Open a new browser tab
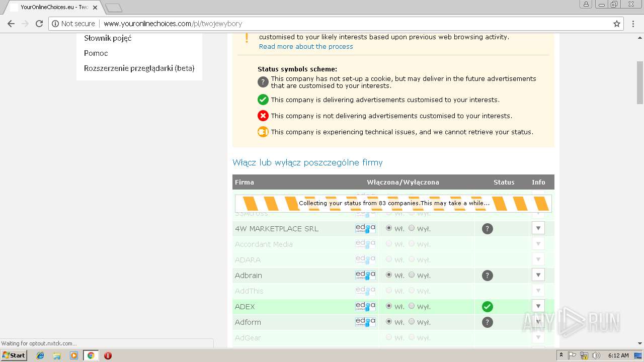This screenshot has width=644, height=362. (114, 8)
